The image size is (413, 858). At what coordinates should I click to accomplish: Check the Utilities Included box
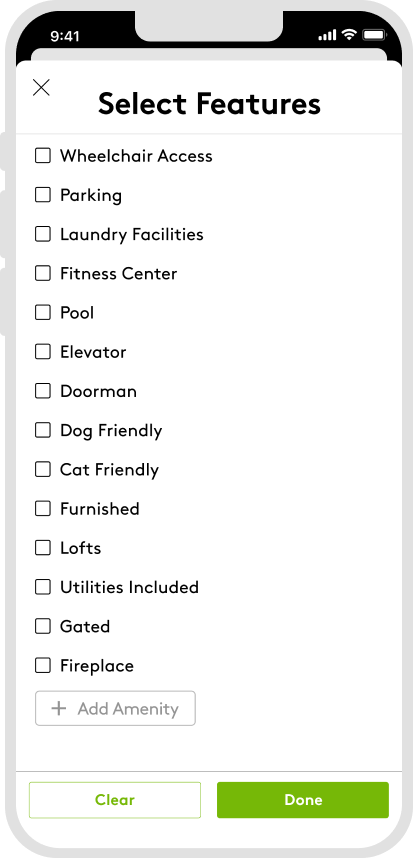pyautogui.click(x=43, y=587)
